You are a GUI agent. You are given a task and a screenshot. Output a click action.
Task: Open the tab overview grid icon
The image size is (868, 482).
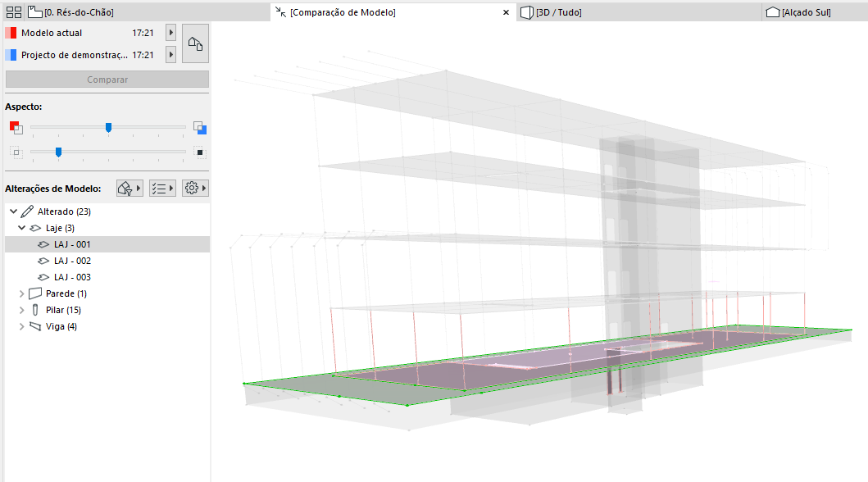tap(14, 12)
